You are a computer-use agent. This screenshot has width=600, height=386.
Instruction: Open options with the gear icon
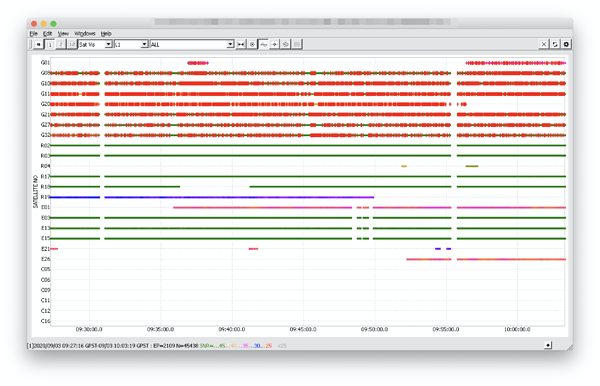(566, 44)
